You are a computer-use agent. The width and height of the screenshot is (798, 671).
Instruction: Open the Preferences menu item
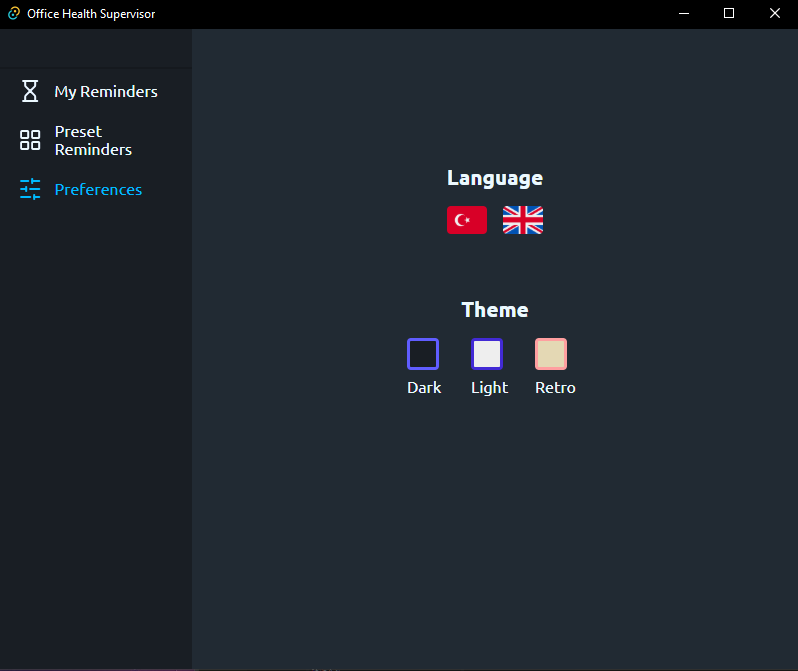point(96,189)
